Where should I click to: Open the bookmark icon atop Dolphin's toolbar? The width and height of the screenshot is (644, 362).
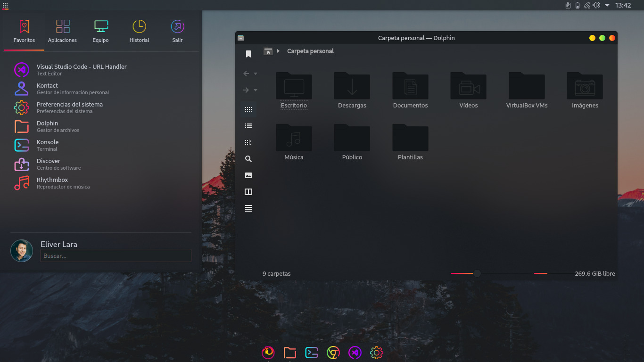tap(248, 54)
